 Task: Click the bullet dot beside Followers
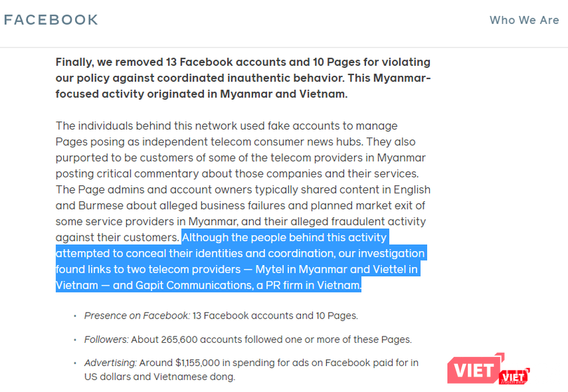pos(74,340)
